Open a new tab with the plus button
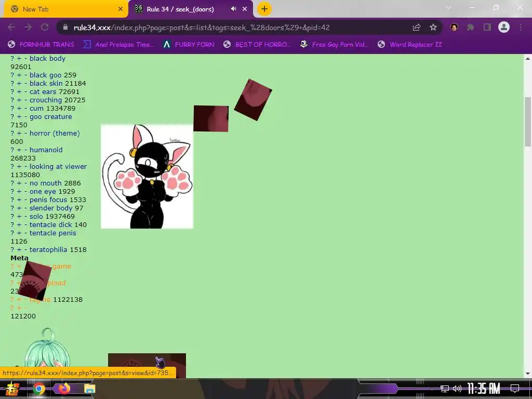This screenshot has width=532, height=399. tap(264, 9)
